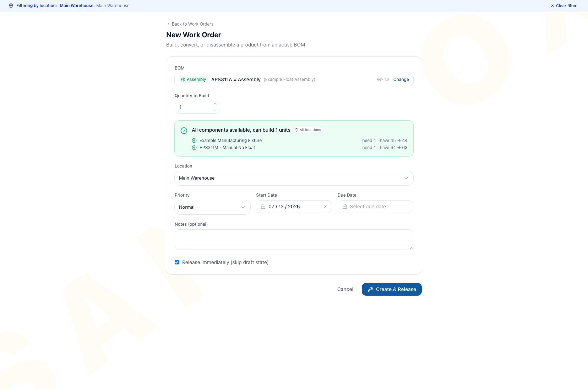This screenshot has height=389, width=588.
Task: Click the Quantity to Build input field
Action: pos(192,107)
